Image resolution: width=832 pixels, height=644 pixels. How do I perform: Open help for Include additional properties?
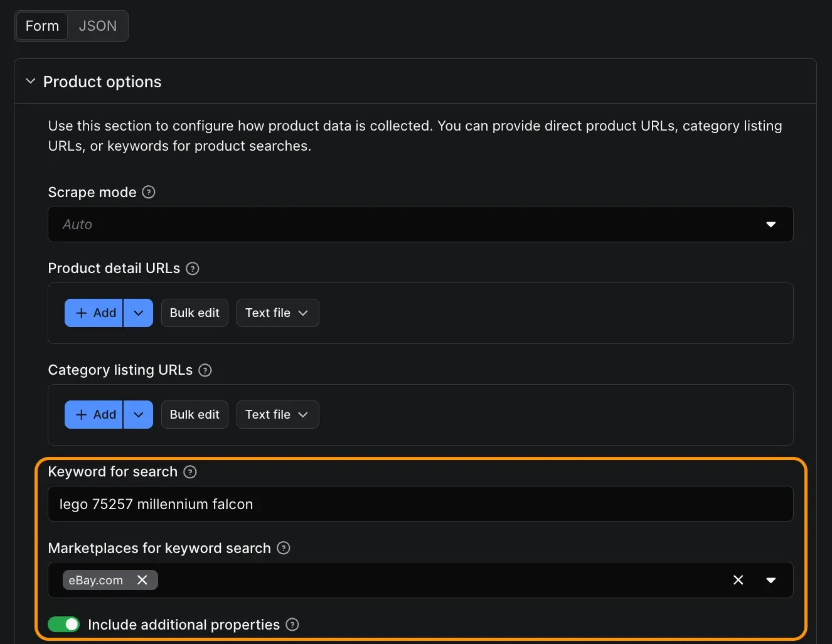(292, 625)
